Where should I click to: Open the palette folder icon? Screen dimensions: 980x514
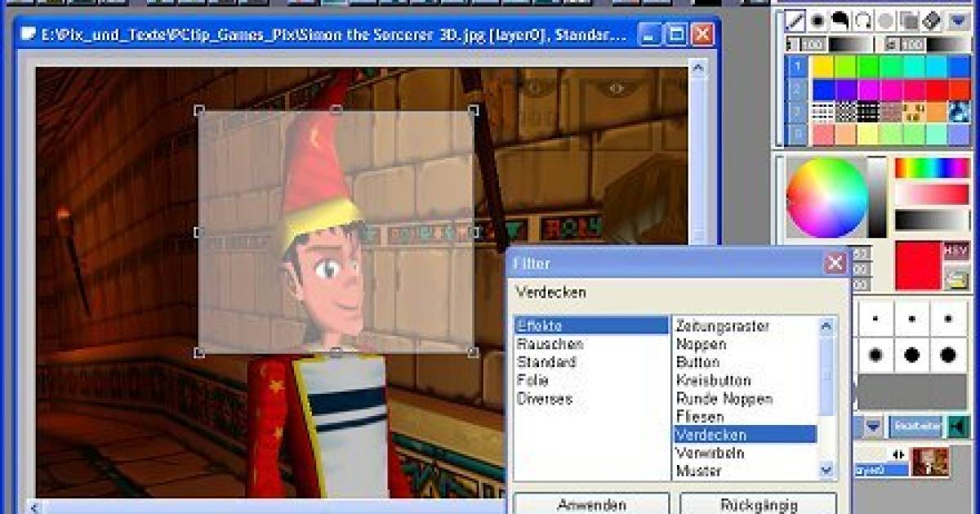tap(956, 280)
